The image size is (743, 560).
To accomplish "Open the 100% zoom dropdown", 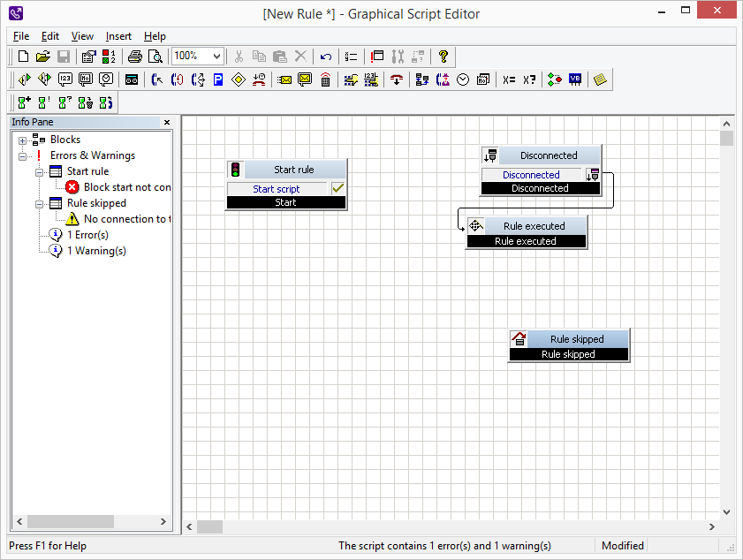I will tap(216, 56).
